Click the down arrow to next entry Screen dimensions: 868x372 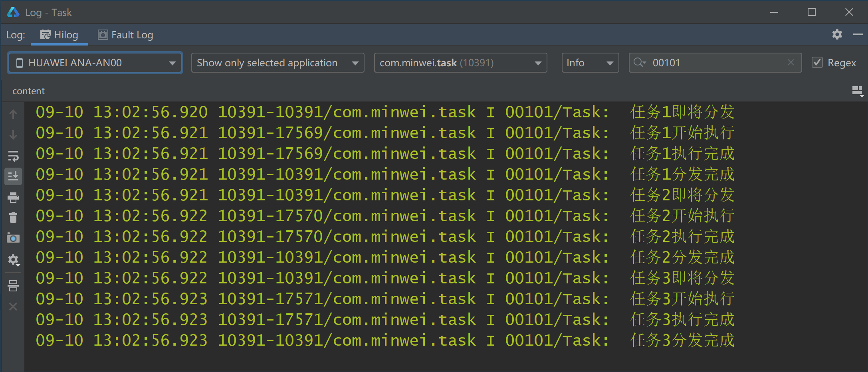tap(13, 135)
